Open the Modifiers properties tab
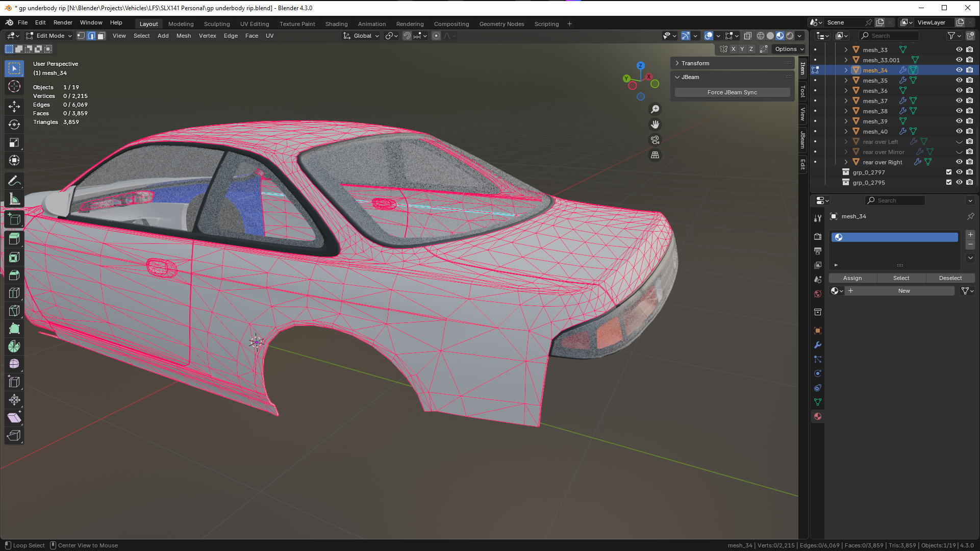Screen dimensions: 980x551 tap(818, 345)
